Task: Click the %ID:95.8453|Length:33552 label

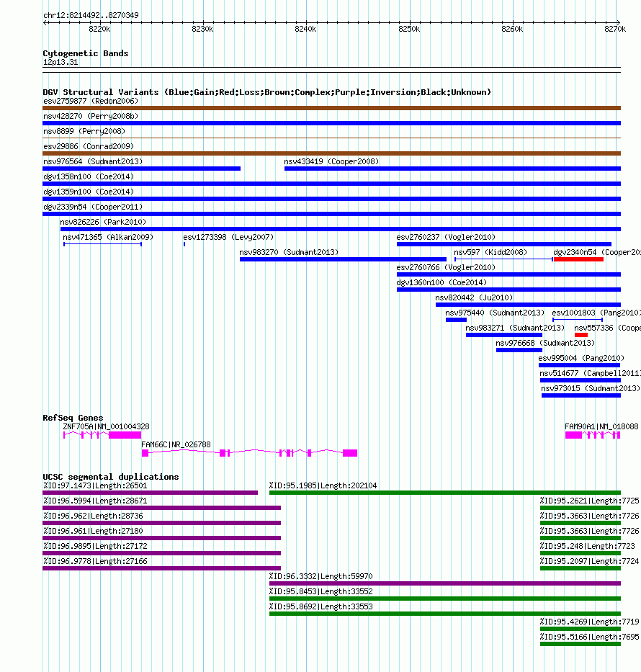Action: pyautogui.click(x=321, y=592)
